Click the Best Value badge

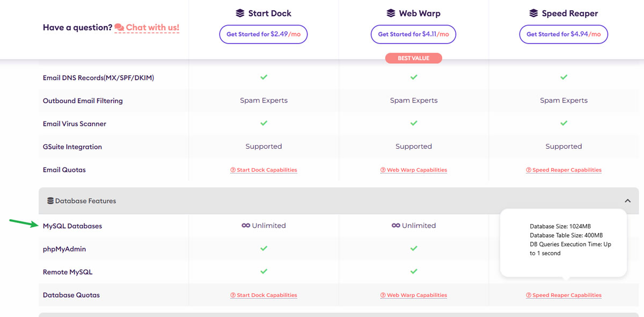[413, 58]
